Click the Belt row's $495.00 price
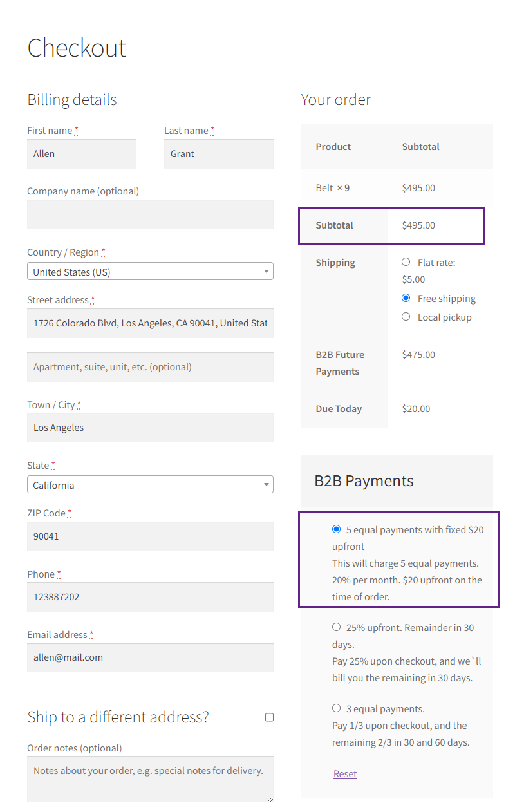515x812 pixels. tap(418, 188)
